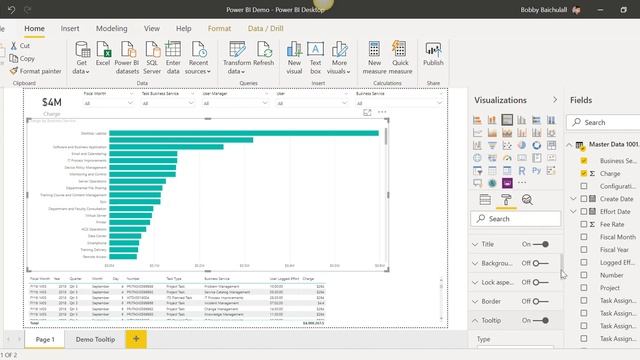This screenshot has width=640, height=360.
Task: Click the Undo arrow in title bar
Action: (x=11, y=9)
